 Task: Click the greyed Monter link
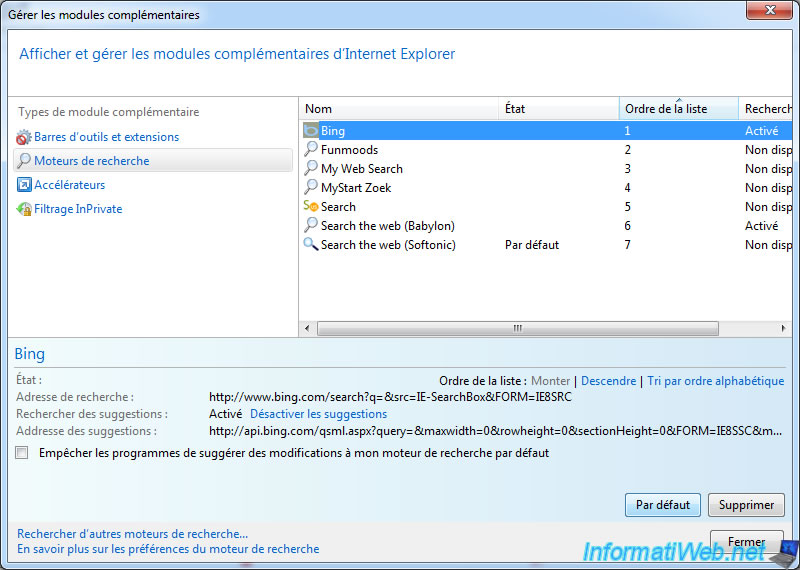tap(551, 381)
